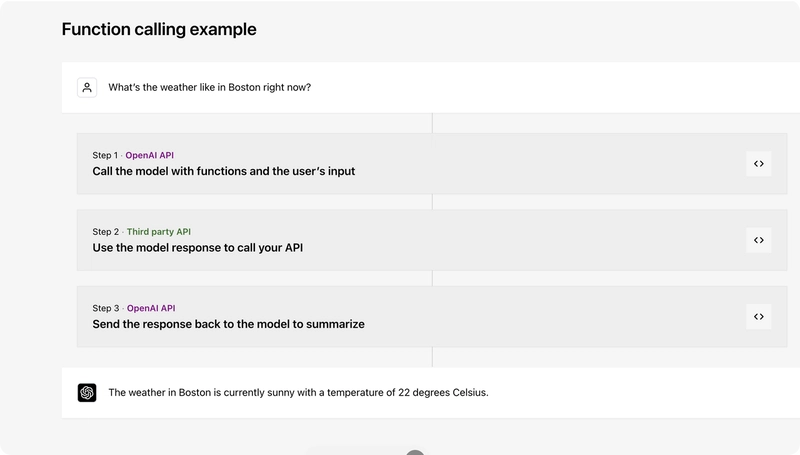Click the Step 1 label text

click(x=105, y=155)
